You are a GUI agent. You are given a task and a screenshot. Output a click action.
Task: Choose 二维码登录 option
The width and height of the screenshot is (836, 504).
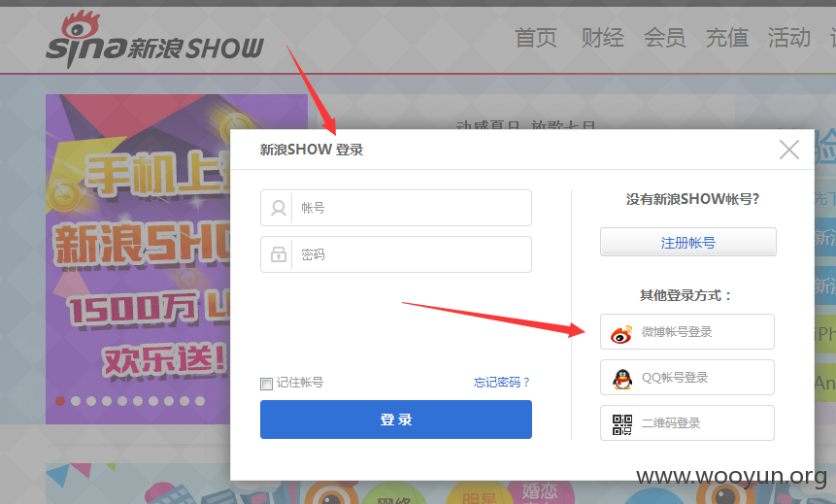(687, 423)
